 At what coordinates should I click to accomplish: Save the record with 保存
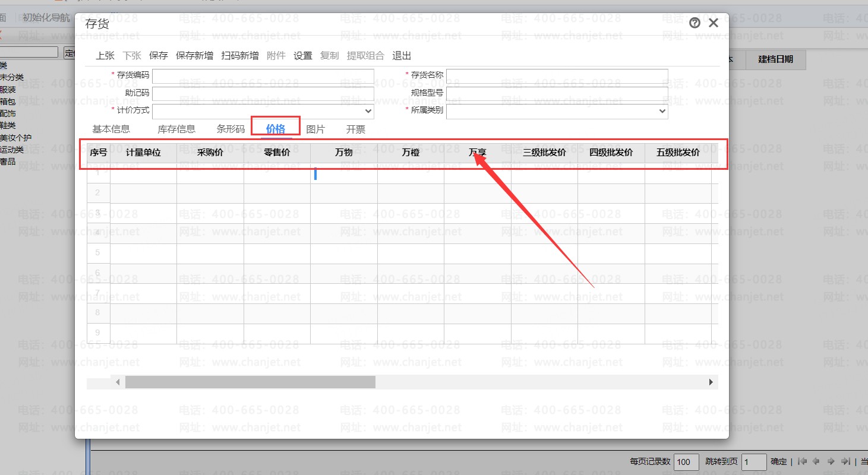pyautogui.click(x=159, y=56)
